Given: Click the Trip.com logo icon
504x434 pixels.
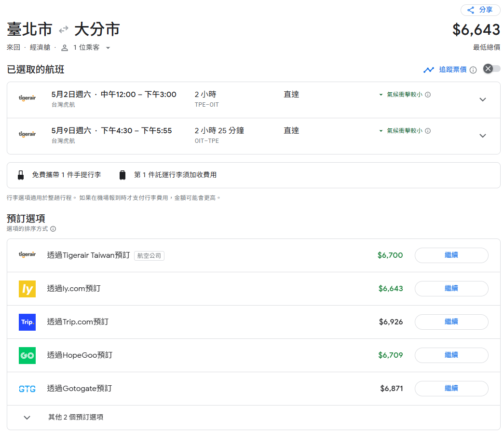Looking at the screenshot, I should pos(27,322).
